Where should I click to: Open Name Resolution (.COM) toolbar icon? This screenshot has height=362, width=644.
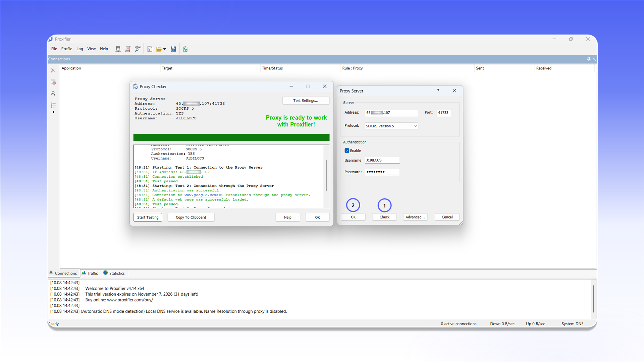click(x=138, y=49)
